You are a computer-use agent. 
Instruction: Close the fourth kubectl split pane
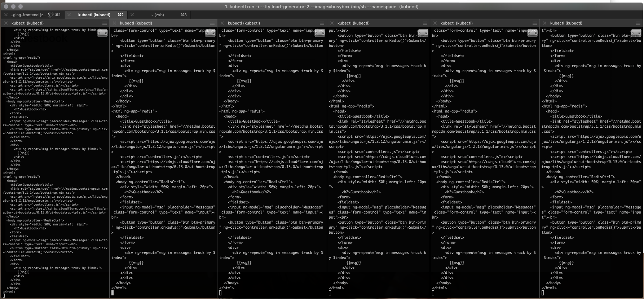coord(332,23)
